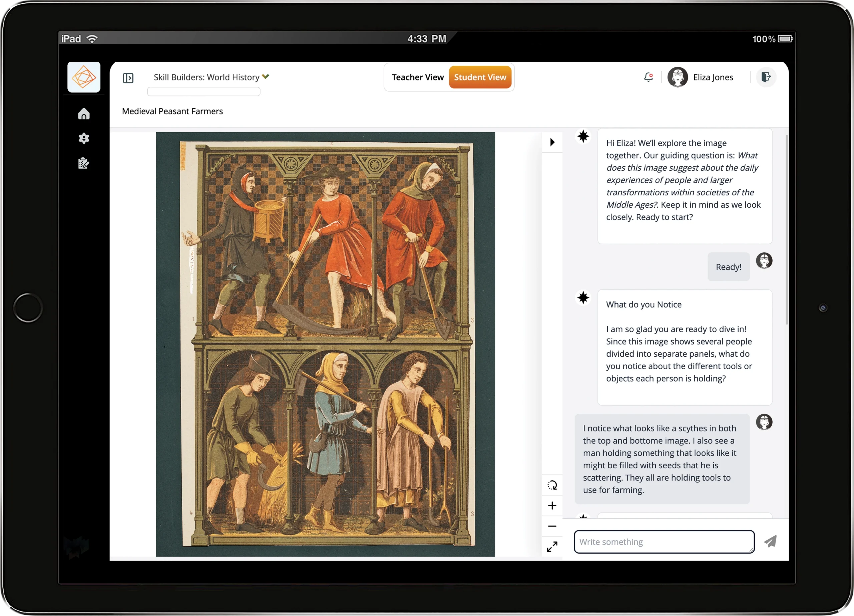The image size is (854, 616).
Task: Open the notifications bell
Action: click(x=648, y=77)
